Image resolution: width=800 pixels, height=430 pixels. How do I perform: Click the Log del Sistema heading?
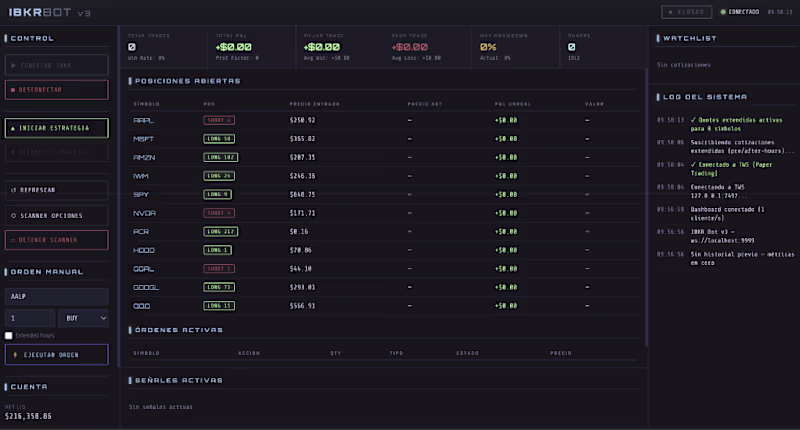(x=705, y=97)
